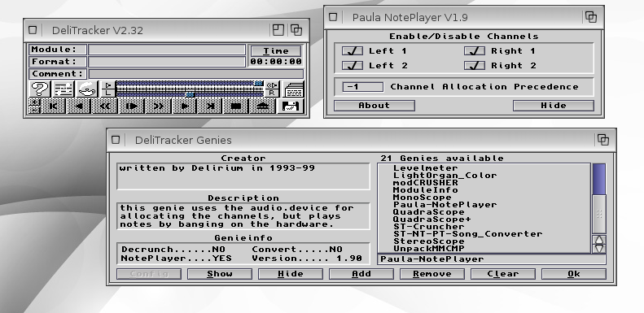
Task: Click the Paula-NotePlayer genie name field
Action: click(x=492, y=259)
